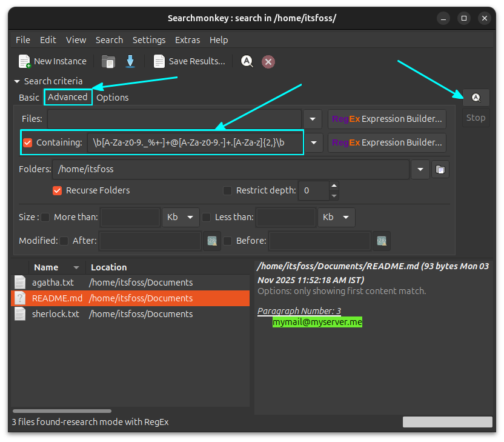
Task: Open the Extras menu
Action: 187,39
